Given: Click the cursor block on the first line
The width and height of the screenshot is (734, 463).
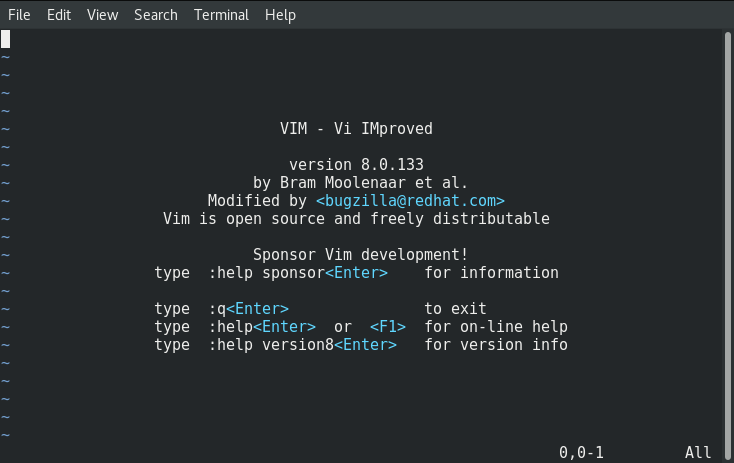Looking at the screenshot, I should click(x=6, y=39).
